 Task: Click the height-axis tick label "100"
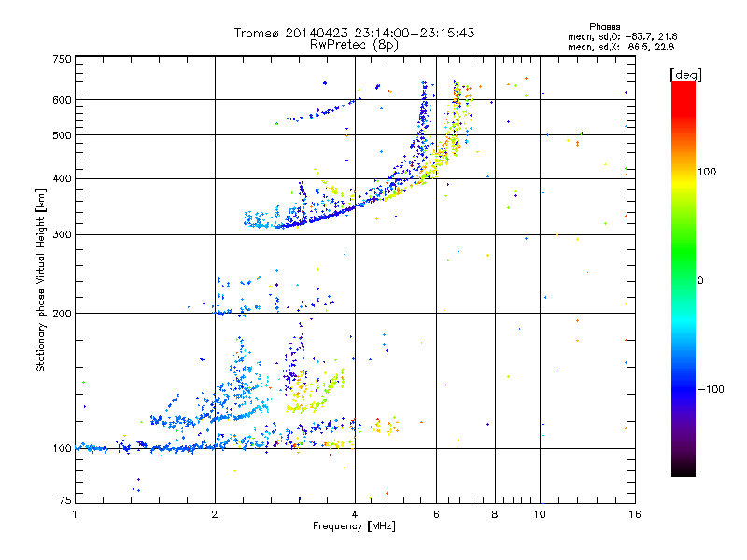click(x=62, y=449)
